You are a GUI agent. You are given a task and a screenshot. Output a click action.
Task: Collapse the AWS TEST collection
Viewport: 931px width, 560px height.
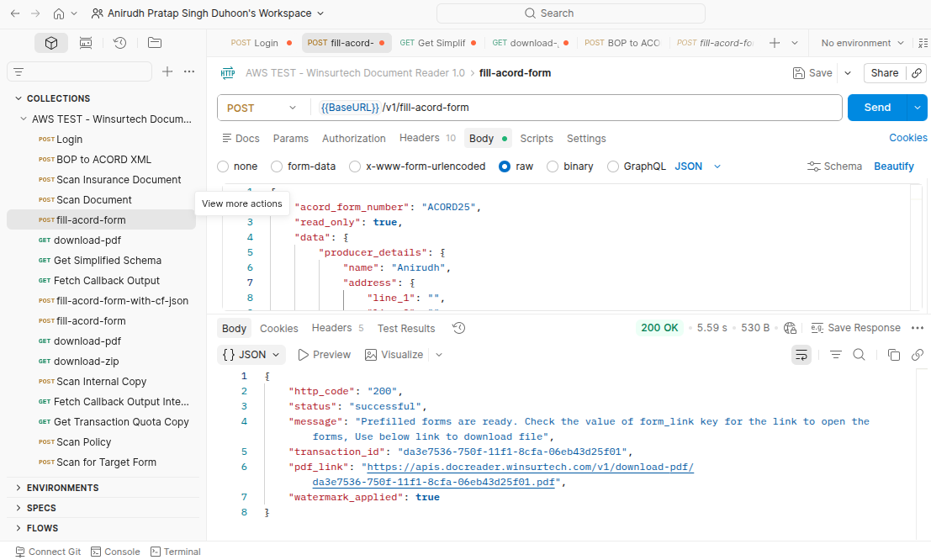[x=24, y=119]
